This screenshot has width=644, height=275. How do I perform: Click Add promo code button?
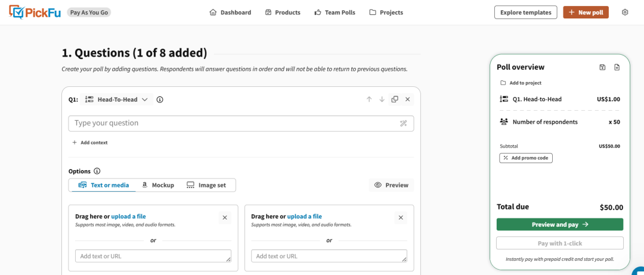[526, 158]
